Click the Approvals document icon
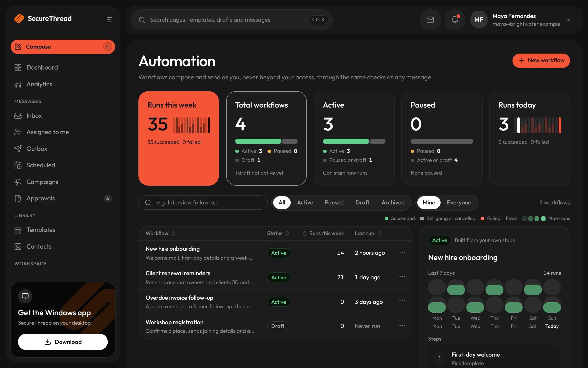This screenshot has width=588, height=368. [18, 198]
